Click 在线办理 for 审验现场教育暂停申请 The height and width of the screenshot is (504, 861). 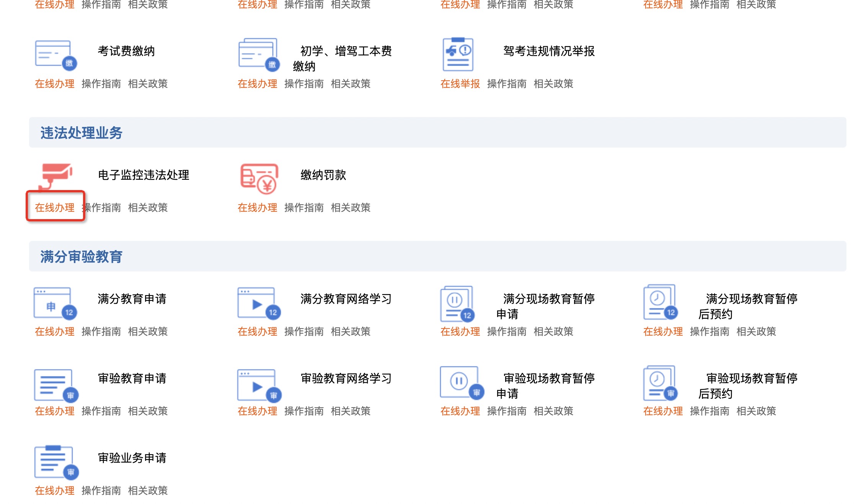point(460,411)
